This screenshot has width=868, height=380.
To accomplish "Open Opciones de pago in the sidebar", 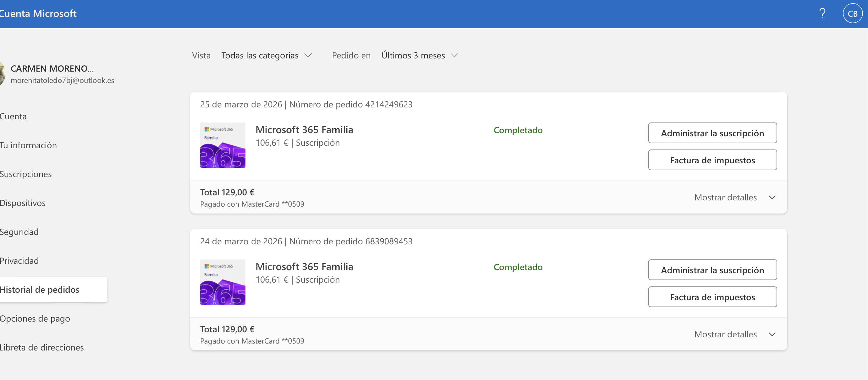I will click(35, 319).
